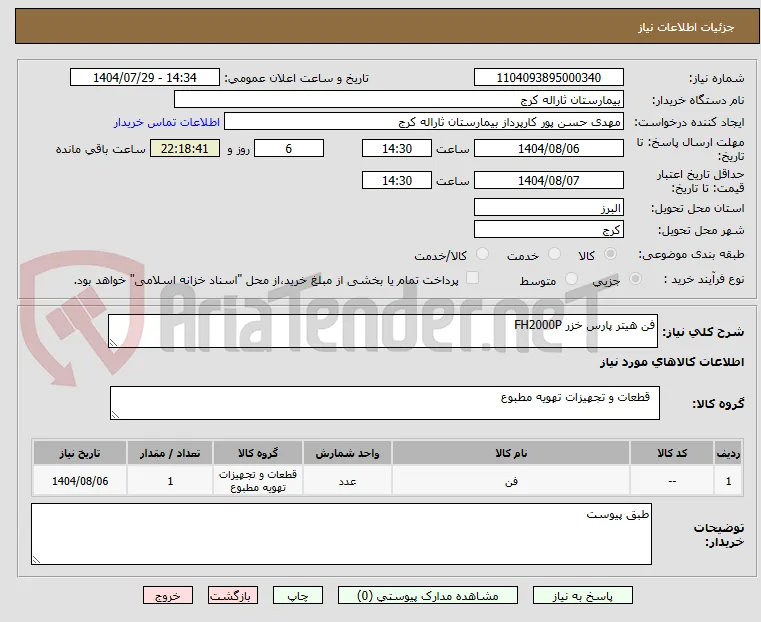Click the section heading اطلاعات کالاهای مورد نیاز

[x=672, y=362]
